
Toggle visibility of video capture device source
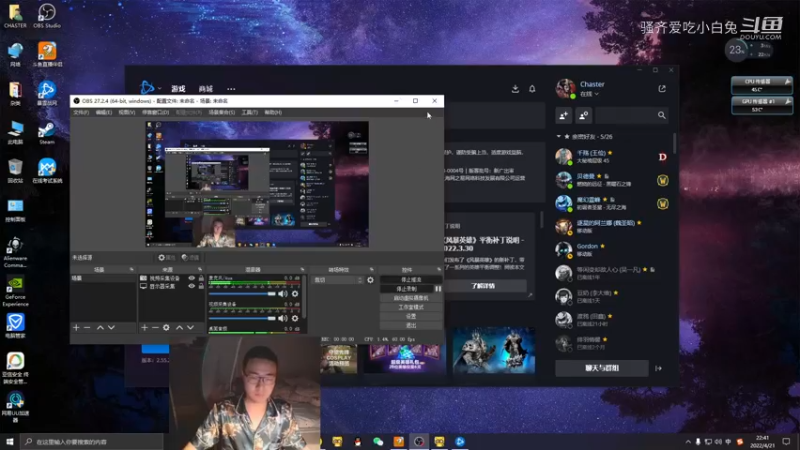[x=192, y=279]
